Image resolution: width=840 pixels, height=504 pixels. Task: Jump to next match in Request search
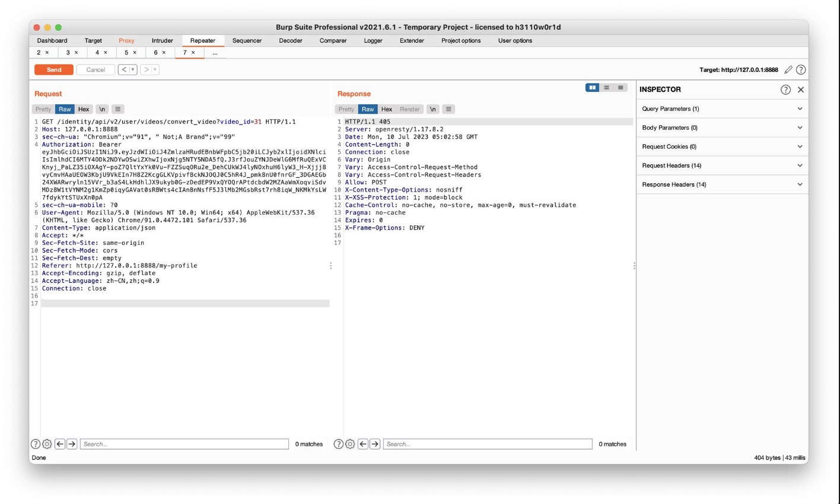(x=72, y=444)
